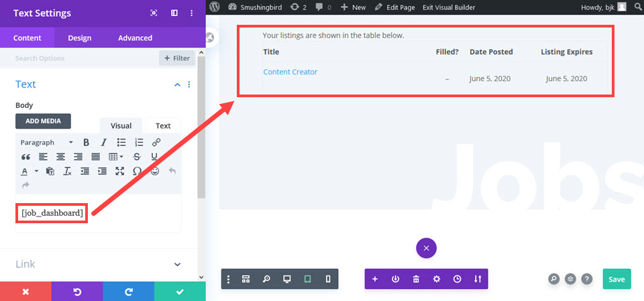Switch to the Design tab
Screen dimensions: 644x301
click(80, 38)
